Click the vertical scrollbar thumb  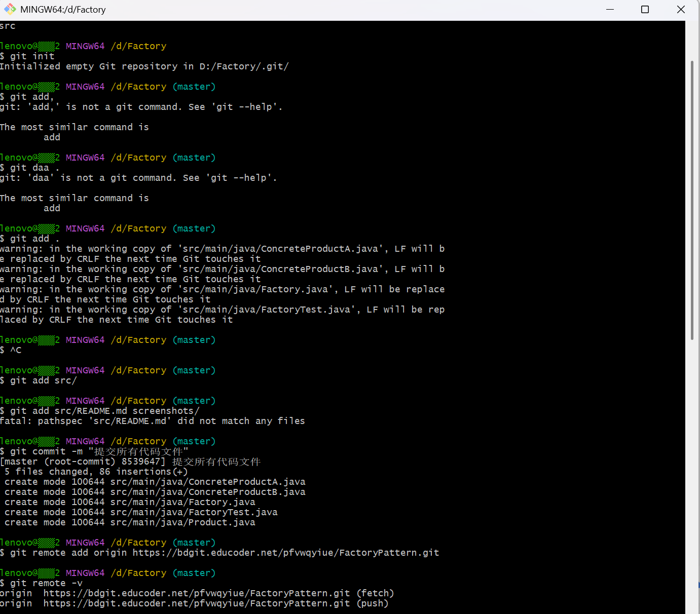click(692, 200)
